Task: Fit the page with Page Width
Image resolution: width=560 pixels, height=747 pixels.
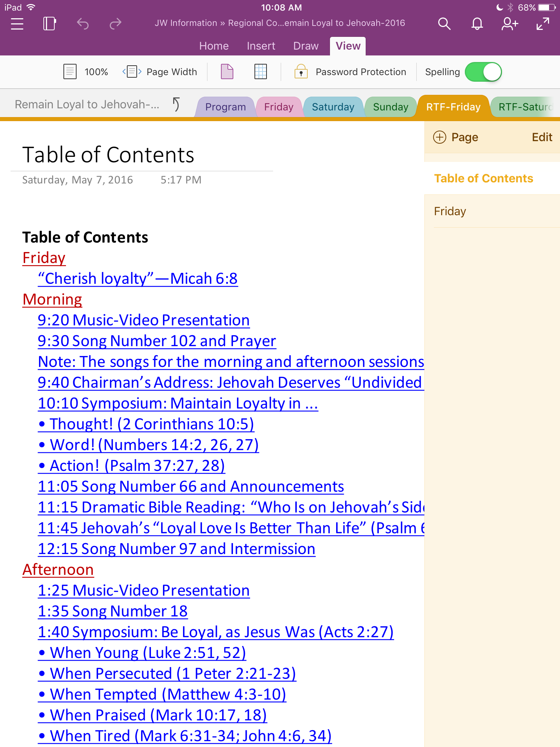Action: click(160, 72)
